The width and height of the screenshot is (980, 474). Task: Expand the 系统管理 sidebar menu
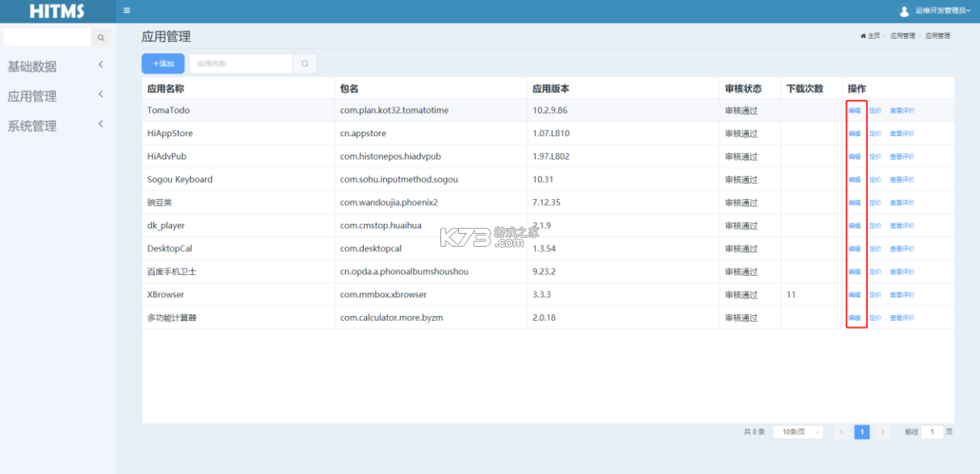click(56, 126)
